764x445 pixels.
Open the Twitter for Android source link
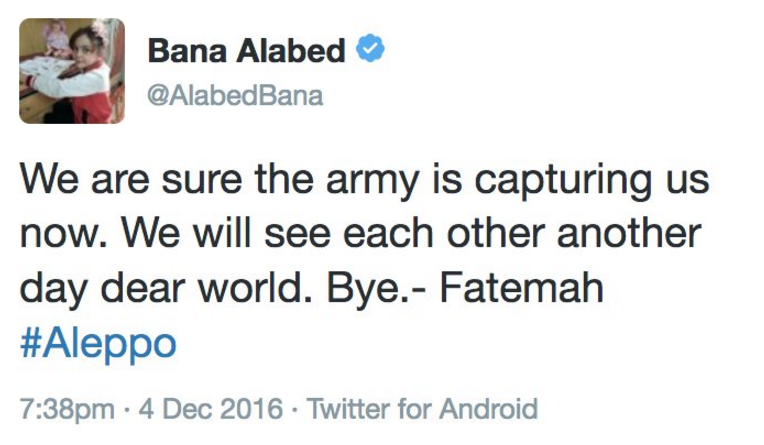click(422, 408)
